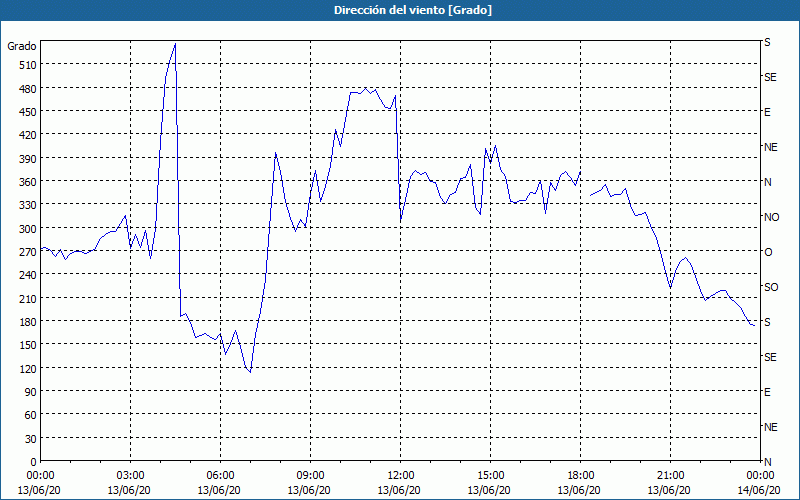Select the 12:00 time label on x-axis
Screen dimensions: 800x500
(400, 476)
